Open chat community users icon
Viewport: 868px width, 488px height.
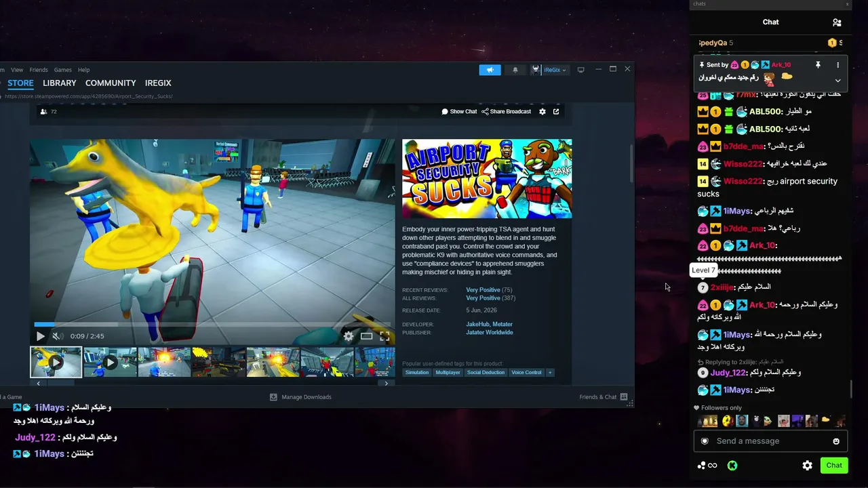(x=837, y=22)
